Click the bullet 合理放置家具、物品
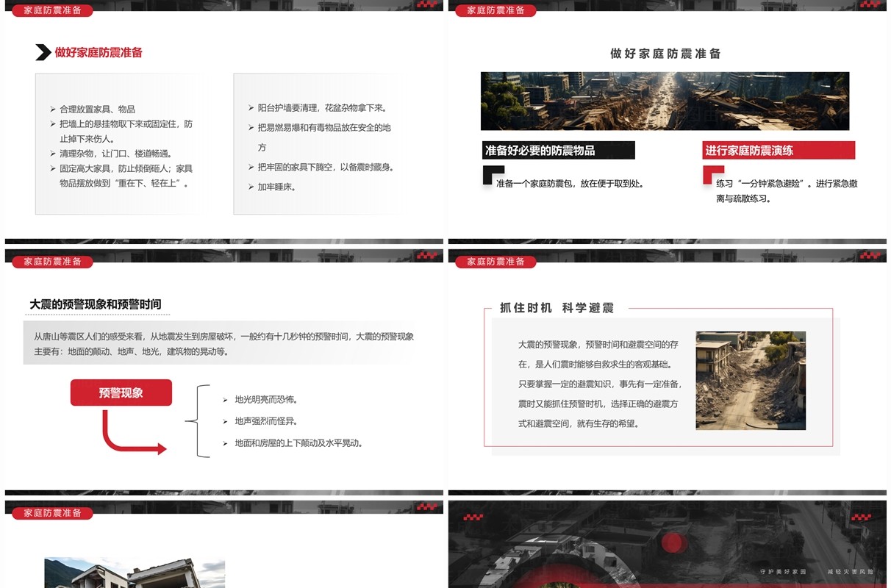891x588 pixels. (x=97, y=109)
